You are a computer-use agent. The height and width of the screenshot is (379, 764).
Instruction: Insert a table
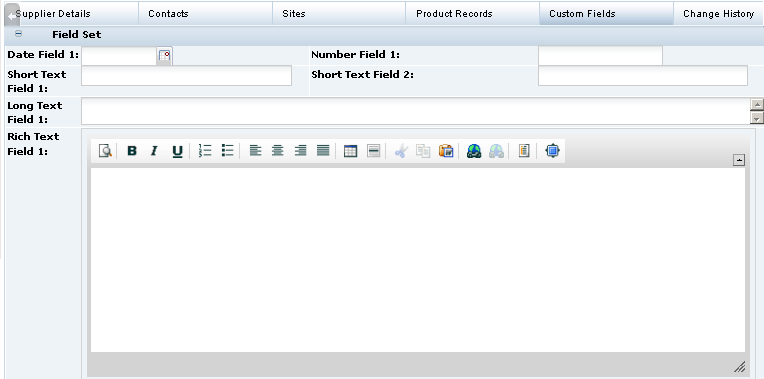click(x=350, y=151)
